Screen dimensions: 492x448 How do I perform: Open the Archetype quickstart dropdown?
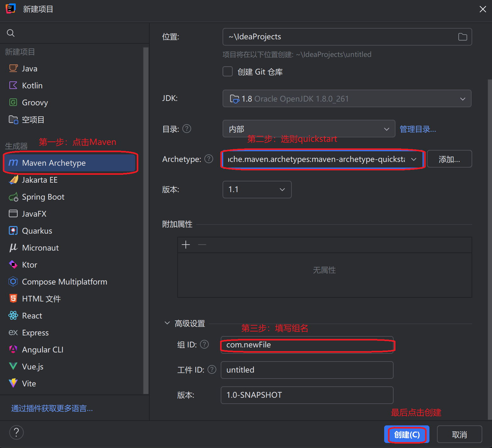point(323,159)
